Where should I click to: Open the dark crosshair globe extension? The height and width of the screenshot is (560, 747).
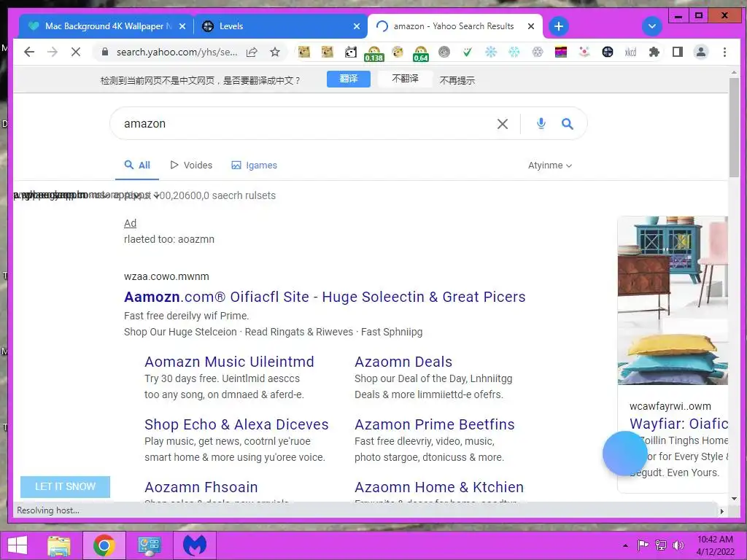click(608, 52)
